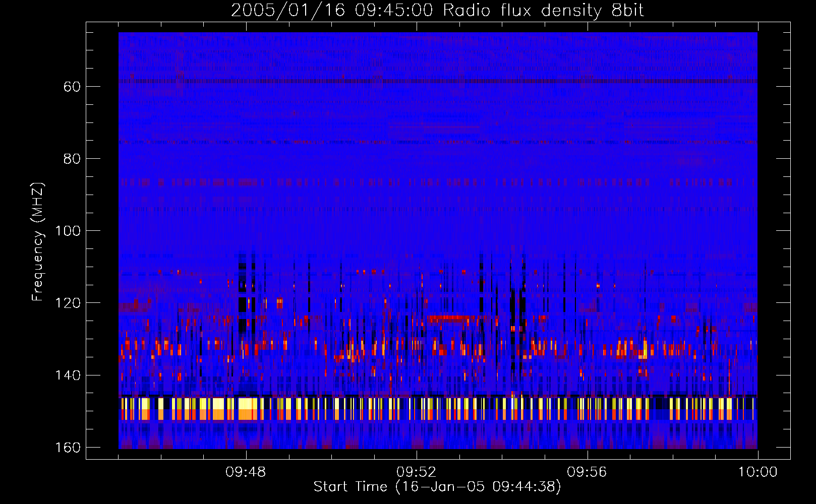Click the 09:52 time tick label
The image size is (816, 504).
pos(416,472)
